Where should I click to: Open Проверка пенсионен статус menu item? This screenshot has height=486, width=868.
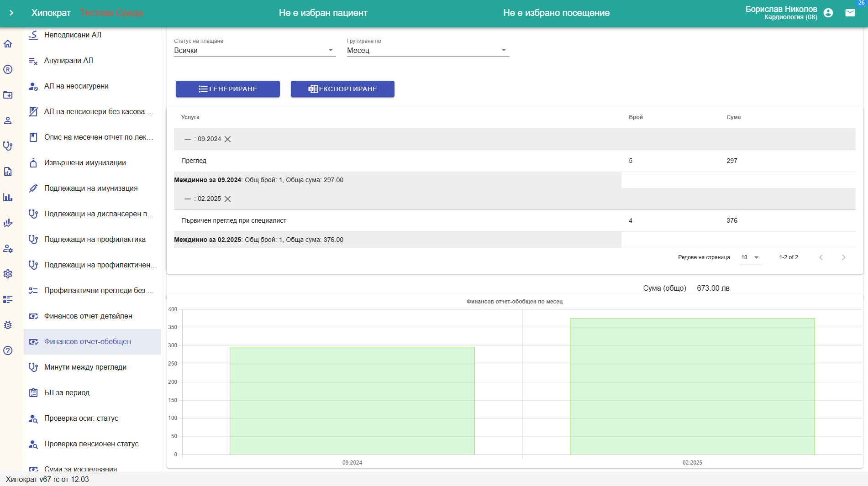coord(93,444)
